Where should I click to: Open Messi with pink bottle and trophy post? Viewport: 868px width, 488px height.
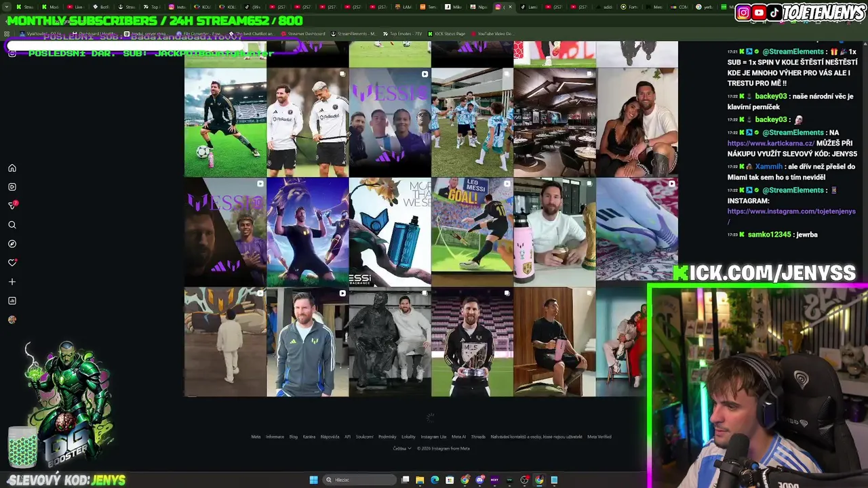click(x=555, y=232)
